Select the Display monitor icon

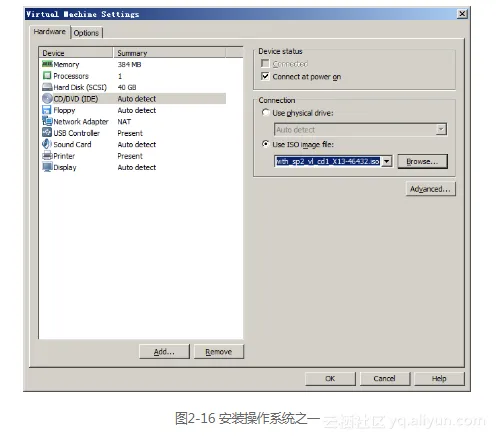coord(47,167)
